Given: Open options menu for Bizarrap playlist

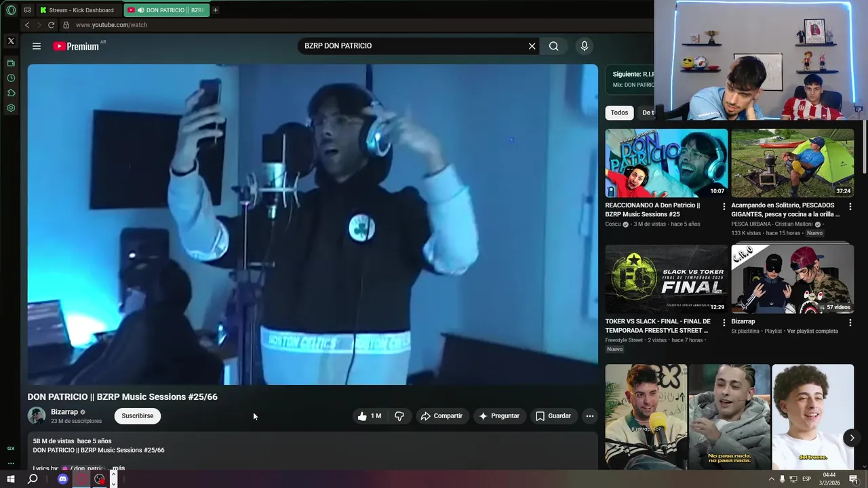Looking at the screenshot, I should click(x=850, y=323).
